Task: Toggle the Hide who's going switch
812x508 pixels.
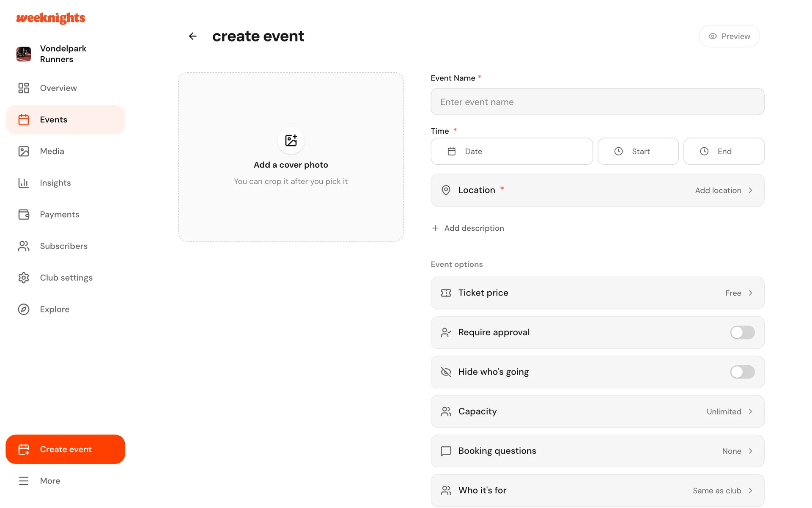Action: [x=742, y=372]
